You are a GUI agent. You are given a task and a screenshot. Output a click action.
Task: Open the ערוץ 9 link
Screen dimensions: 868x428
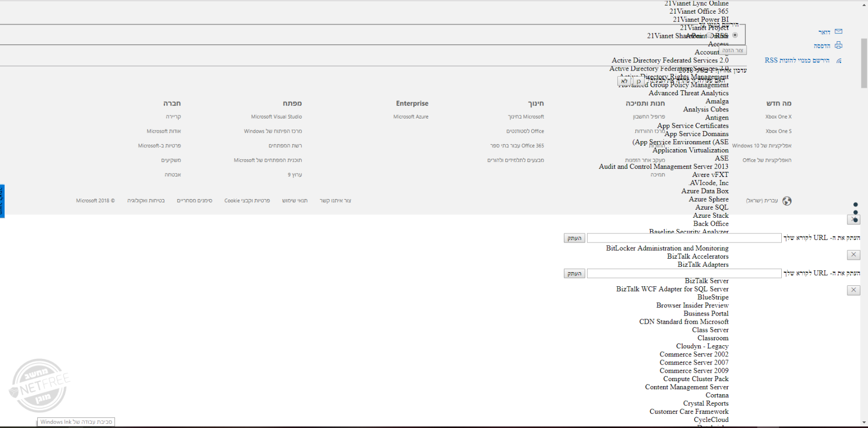click(x=295, y=175)
